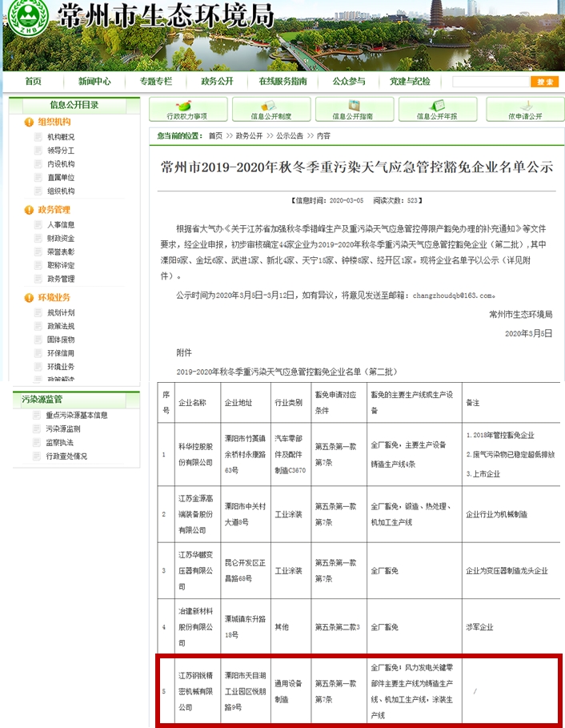Click orange icon beside 环境业务 heading
Screen dimensions: 565x728
click(29, 298)
